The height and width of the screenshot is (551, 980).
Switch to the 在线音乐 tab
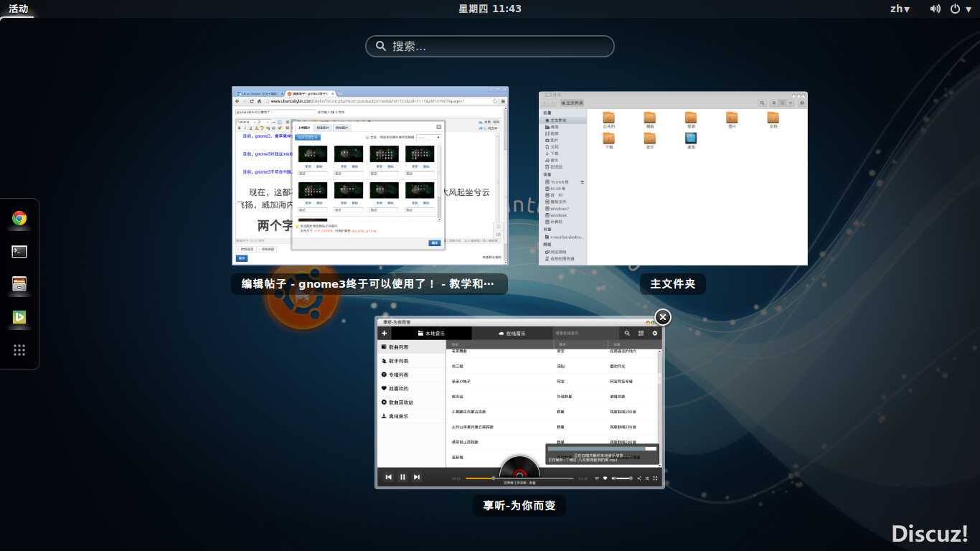pos(512,334)
